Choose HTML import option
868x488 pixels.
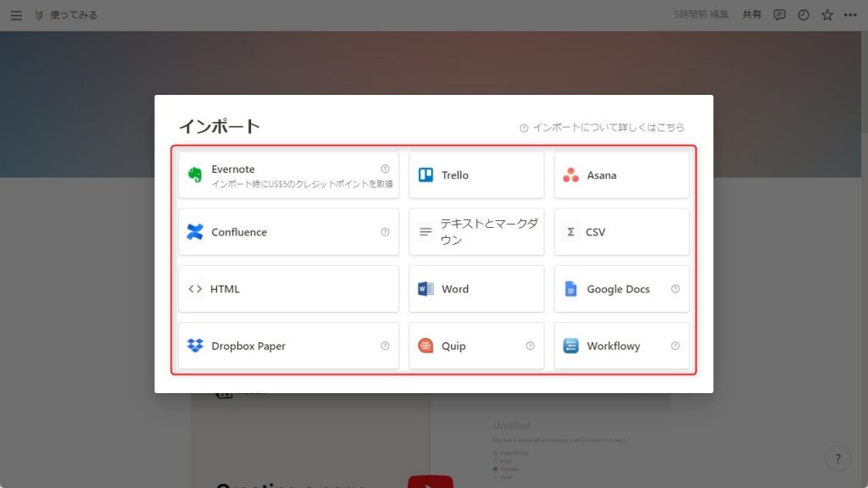tap(288, 289)
